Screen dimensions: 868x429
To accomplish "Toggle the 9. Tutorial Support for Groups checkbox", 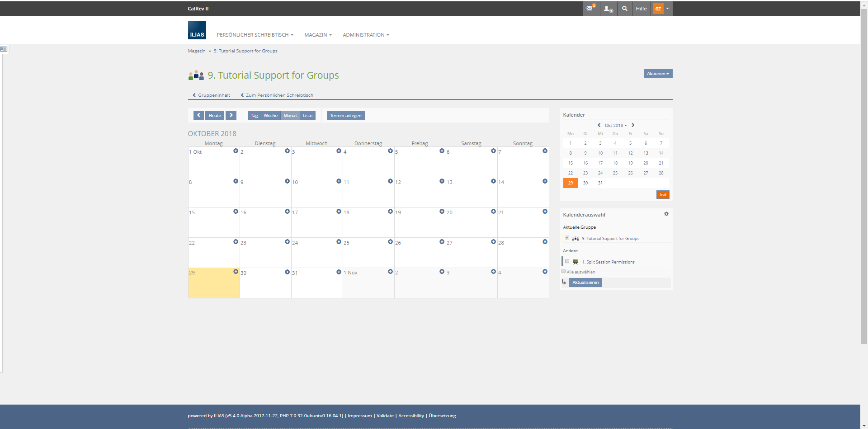I will tap(567, 238).
